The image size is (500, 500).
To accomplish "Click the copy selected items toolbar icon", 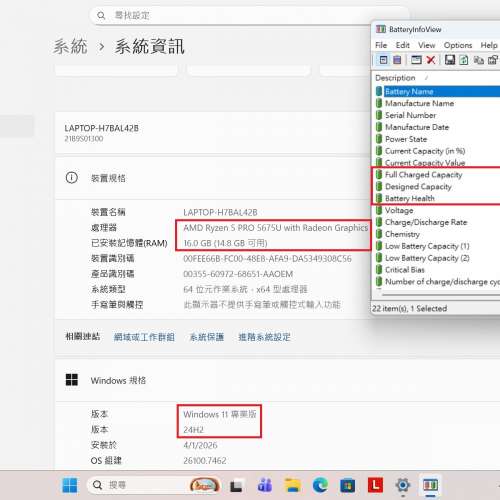I will tap(479, 60).
